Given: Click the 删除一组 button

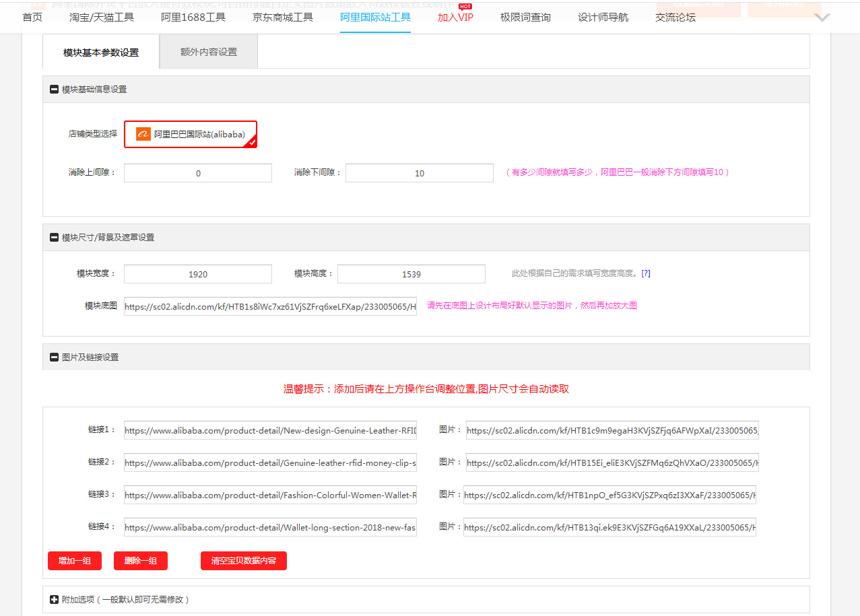Looking at the screenshot, I should coord(141,561).
